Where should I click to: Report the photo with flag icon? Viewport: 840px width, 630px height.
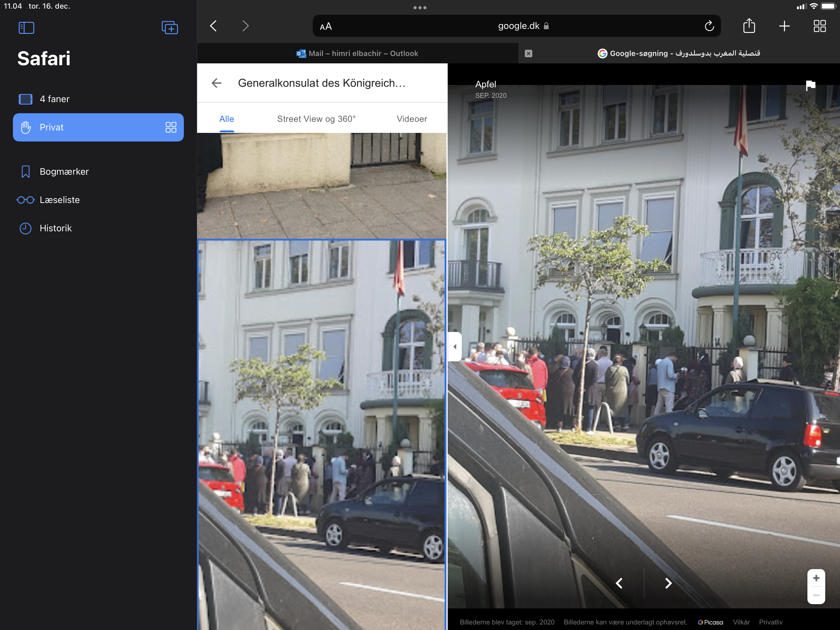[810, 86]
